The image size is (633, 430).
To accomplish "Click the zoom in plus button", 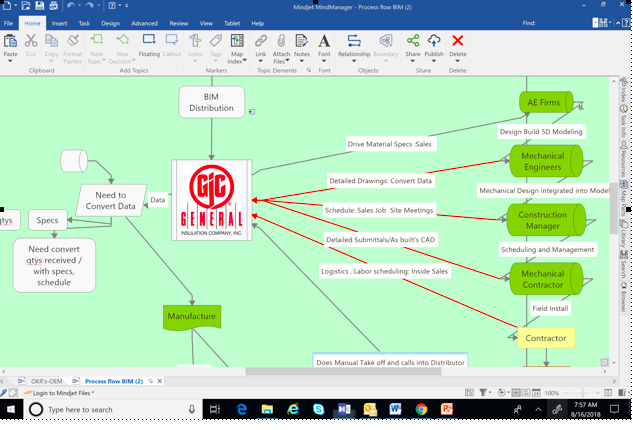I will coord(597,392).
